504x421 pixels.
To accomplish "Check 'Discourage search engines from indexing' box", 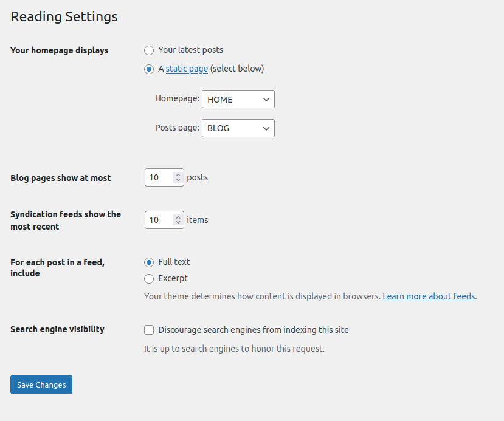I will [149, 330].
